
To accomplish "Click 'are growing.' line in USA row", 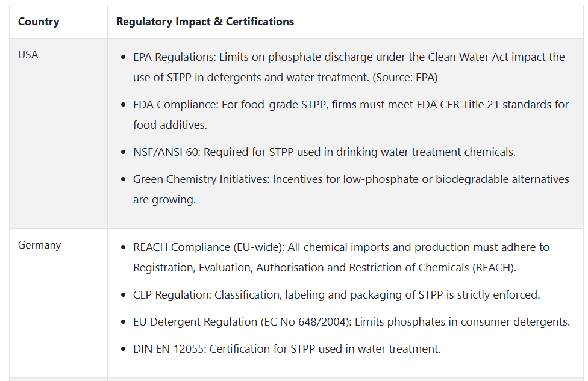I will 164,200.
